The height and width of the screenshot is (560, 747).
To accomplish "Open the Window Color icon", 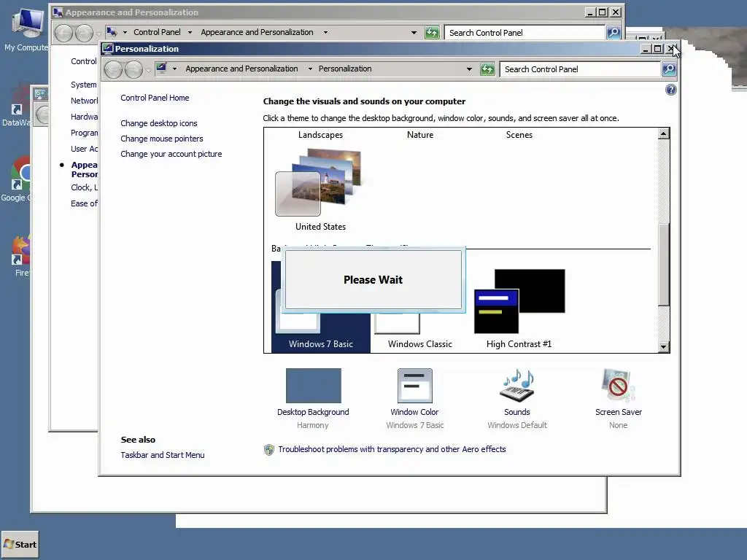I will (x=415, y=386).
